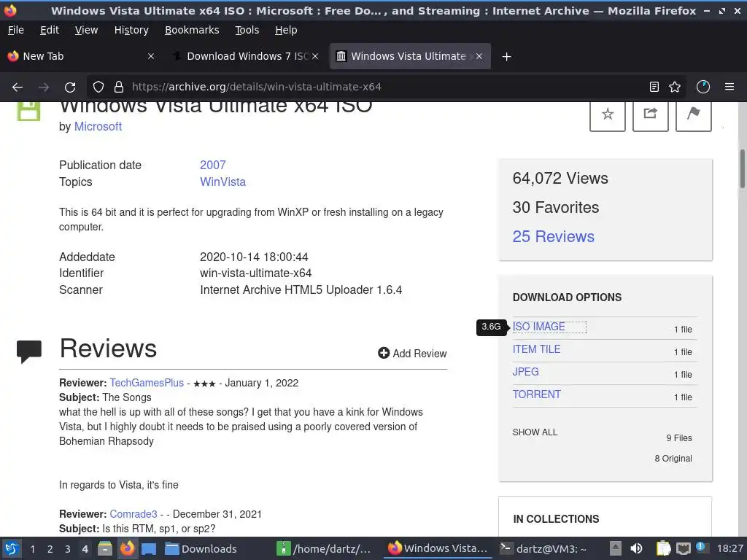Open the History menu
Viewport: 747px width, 560px height.
131,30
